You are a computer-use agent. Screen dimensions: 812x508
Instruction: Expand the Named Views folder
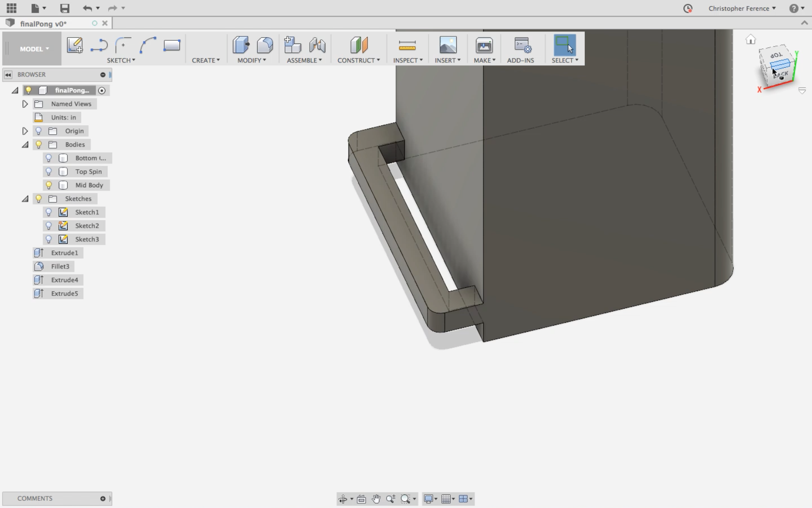(25, 104)
